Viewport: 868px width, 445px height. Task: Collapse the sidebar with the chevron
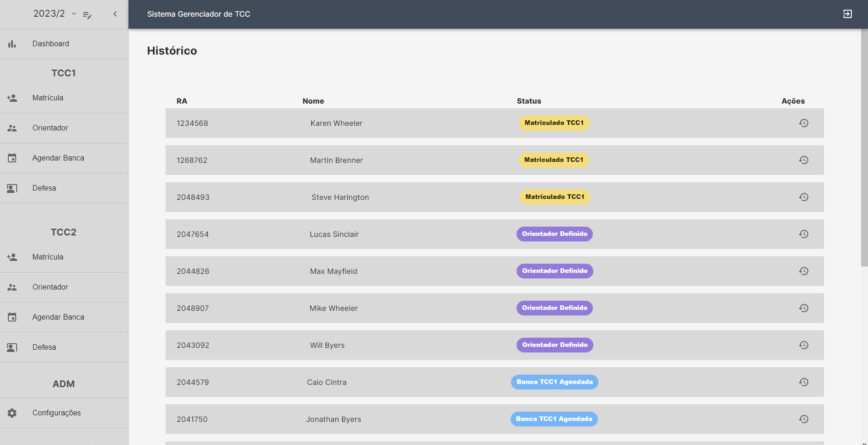[x=115, y=14]
